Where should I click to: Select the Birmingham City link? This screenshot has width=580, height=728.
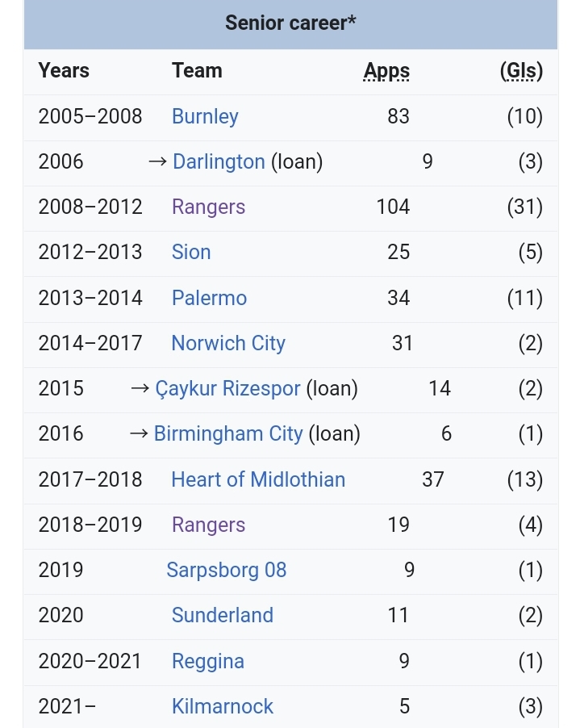pyautogui.click(x=228, y=433)
